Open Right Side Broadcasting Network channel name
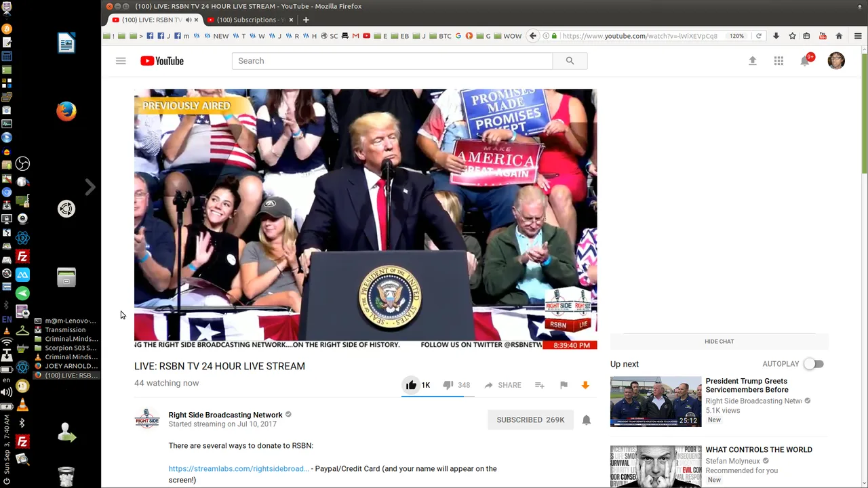Screen dimensions: 868x488 click(x=225, y=415)
